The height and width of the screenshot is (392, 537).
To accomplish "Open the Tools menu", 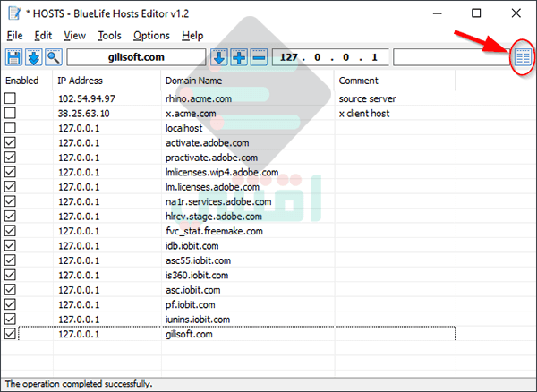I will (x=109, y=36).
